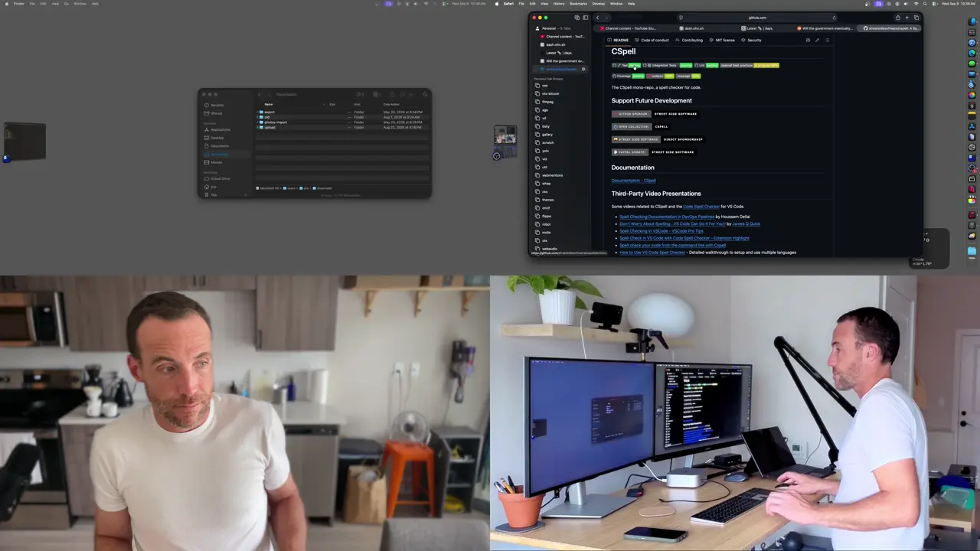980x551 pixels.
Task: Reload the github.com page in Safari
Action: pyautogui.click(x=834, y=18)
